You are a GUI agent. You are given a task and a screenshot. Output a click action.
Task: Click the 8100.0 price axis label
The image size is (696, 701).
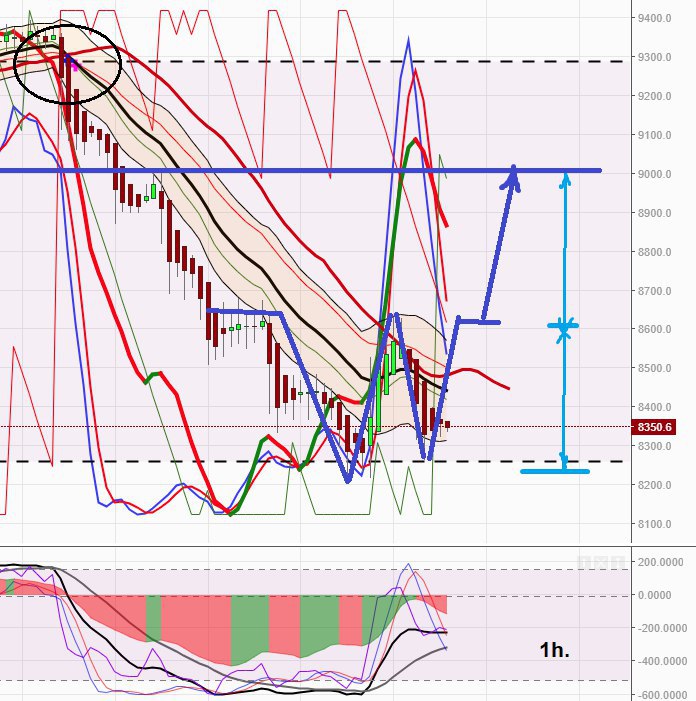(654, 524)
